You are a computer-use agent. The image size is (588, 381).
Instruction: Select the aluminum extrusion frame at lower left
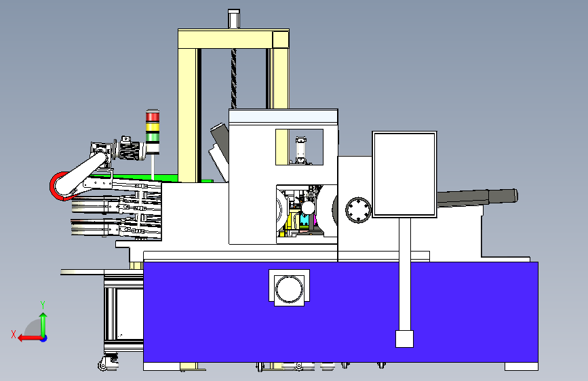[x=123, y=313]
